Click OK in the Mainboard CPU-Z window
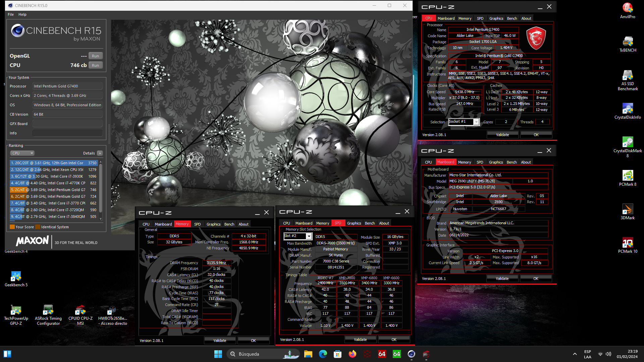 coord(536,279)
